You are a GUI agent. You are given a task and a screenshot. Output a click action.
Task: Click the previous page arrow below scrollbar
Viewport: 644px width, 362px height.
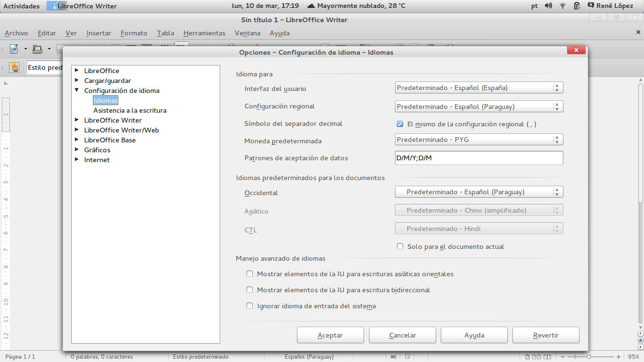[x=641, y=333]
